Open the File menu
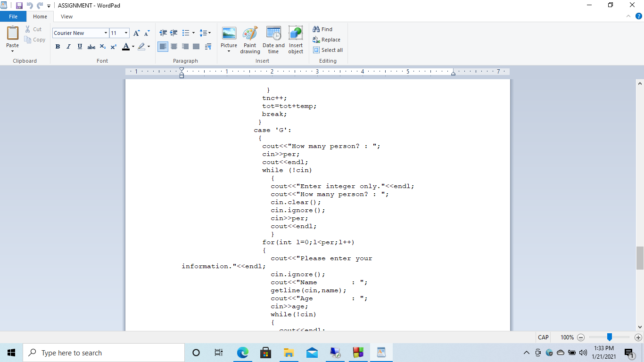644x362 pixels. [13, 16]
